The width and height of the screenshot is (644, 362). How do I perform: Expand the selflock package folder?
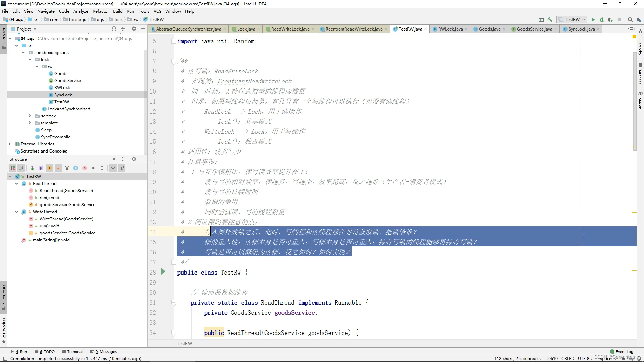[30, 116]
